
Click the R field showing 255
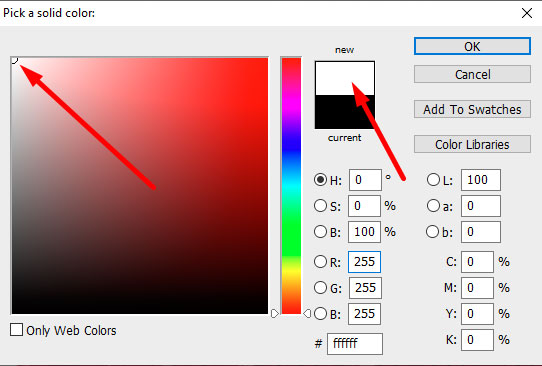[364, 262]
